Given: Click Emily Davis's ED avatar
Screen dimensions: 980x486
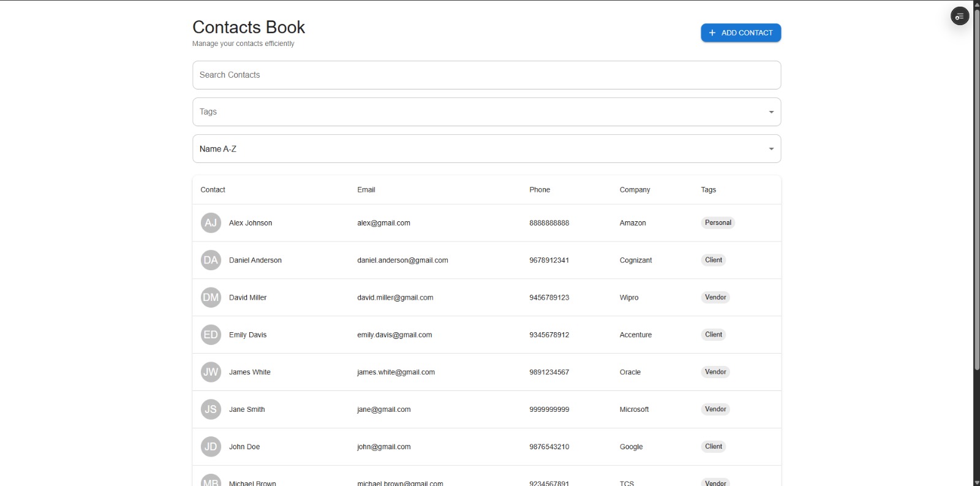Looking at the screenshot, I should [x=211, y=335].
